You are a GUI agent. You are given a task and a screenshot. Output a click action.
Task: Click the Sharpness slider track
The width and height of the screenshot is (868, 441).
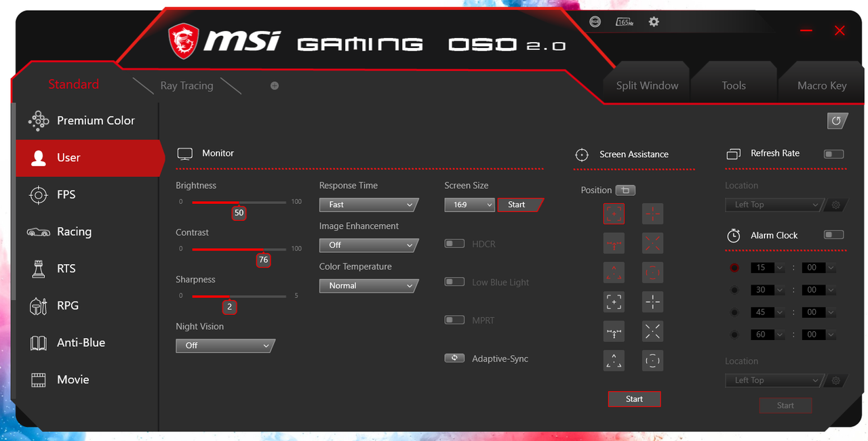pyautogui.click(x=239, y=296)
